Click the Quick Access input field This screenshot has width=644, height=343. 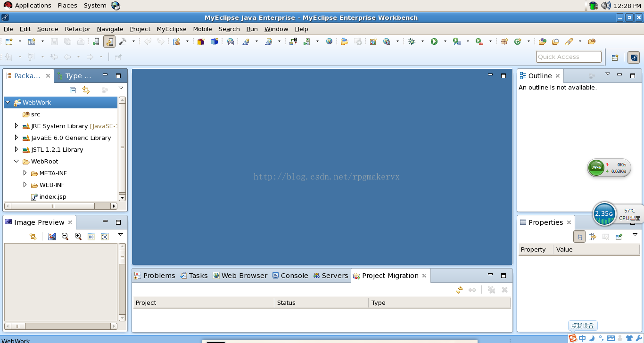(569, 57)
